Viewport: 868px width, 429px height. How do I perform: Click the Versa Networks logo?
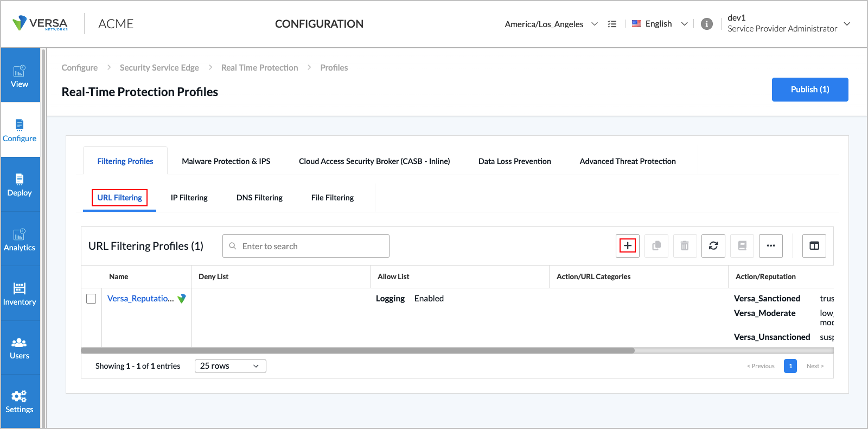point(40,23)
